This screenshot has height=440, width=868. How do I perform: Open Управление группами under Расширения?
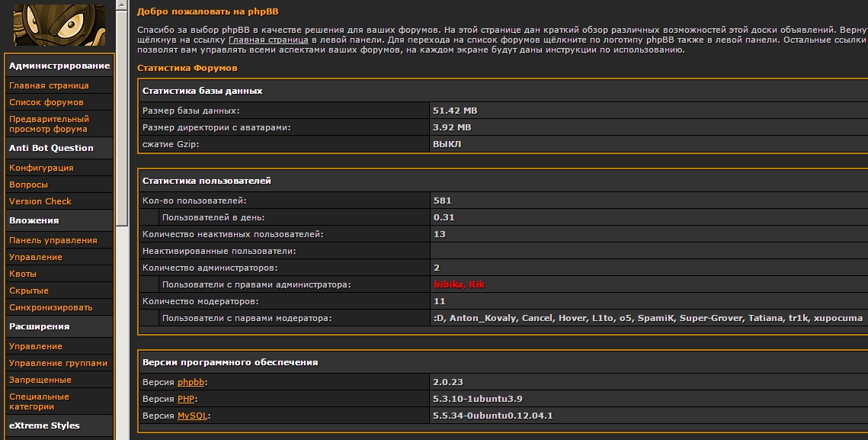(x=59, y=363)
